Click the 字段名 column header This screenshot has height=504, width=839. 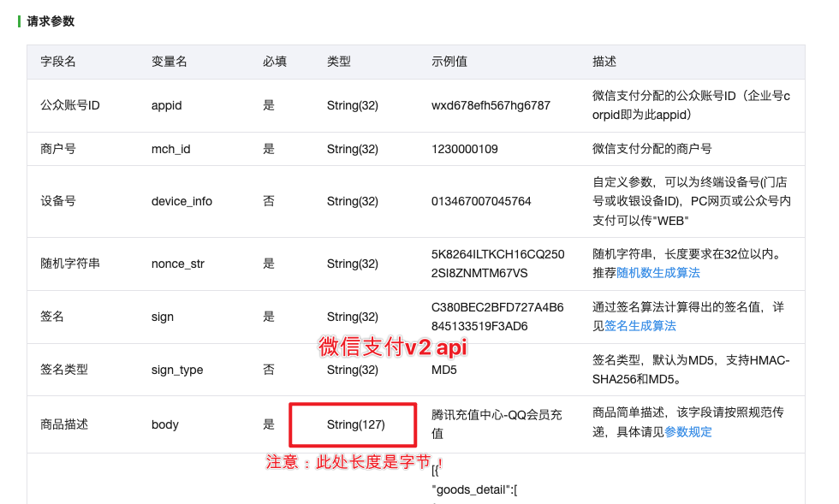point(58,62)
